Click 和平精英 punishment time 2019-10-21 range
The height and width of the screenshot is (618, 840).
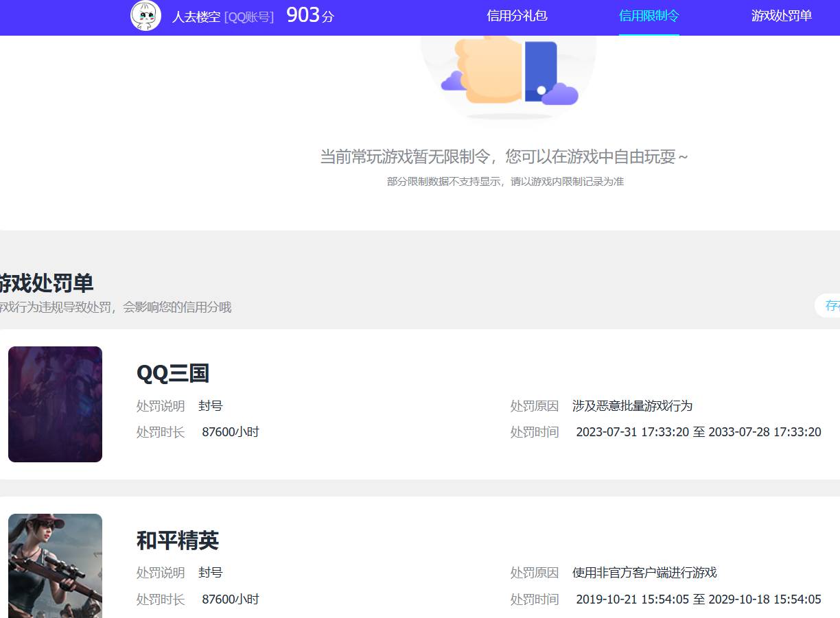tap(699, 599)
